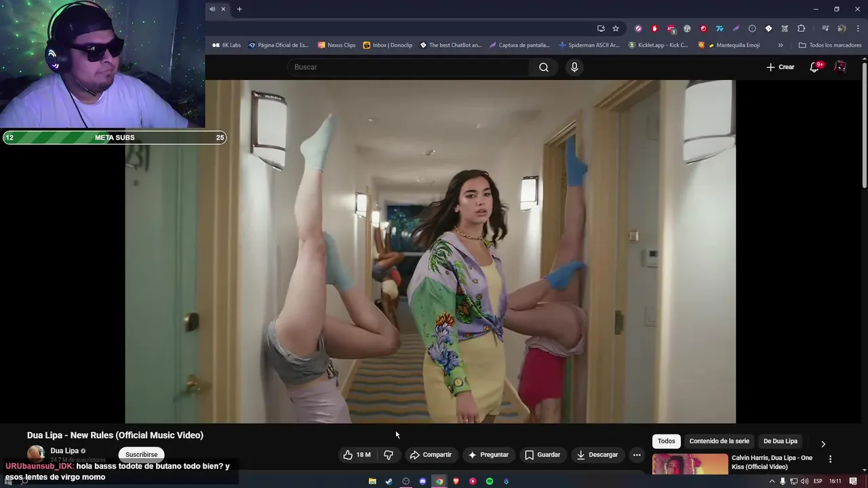868x488 pixels.
Task: Open the taskbar clock showing 16:11
Action: pos(835,481)
